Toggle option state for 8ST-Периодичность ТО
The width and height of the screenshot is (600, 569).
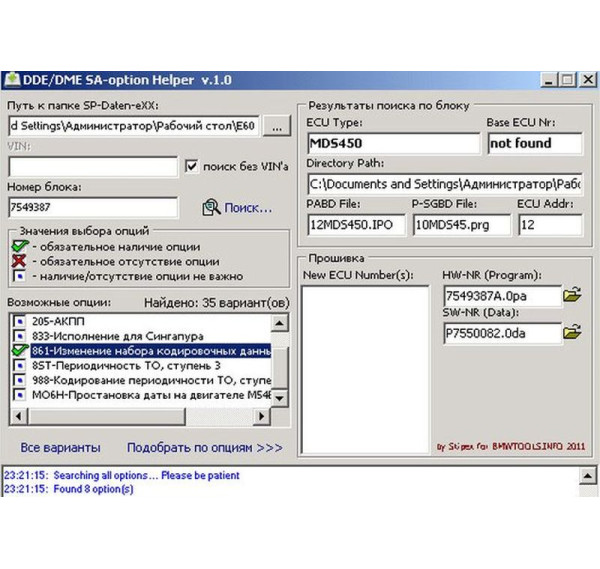[x=17, y=366]
